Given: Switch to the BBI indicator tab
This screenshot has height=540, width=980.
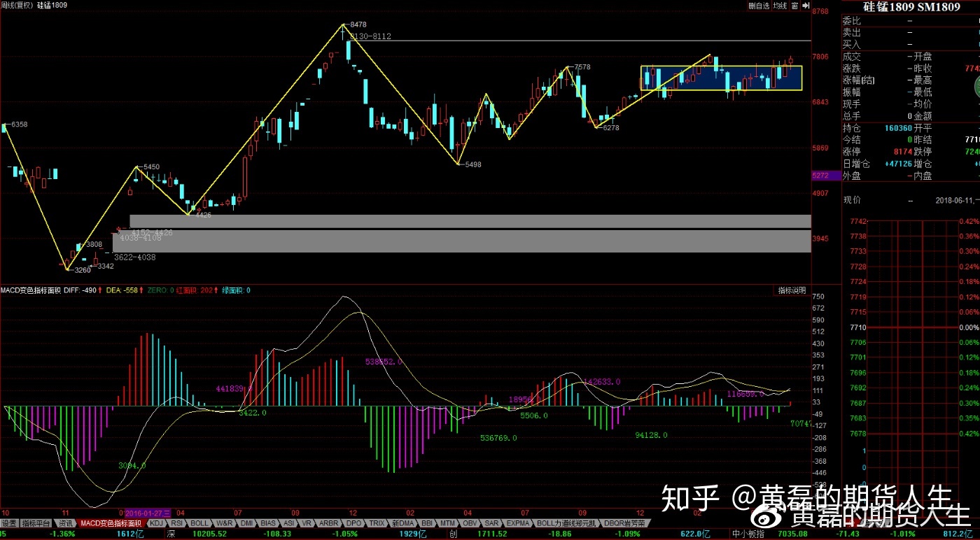Looking at the screenshot, I should click(428, 523).
